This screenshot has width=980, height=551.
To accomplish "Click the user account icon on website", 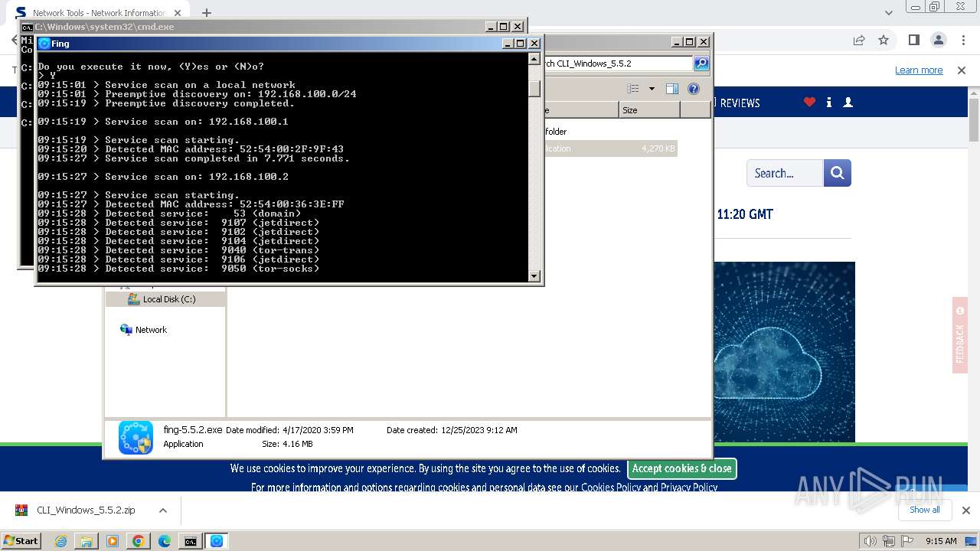I will (x=848, y=103).
